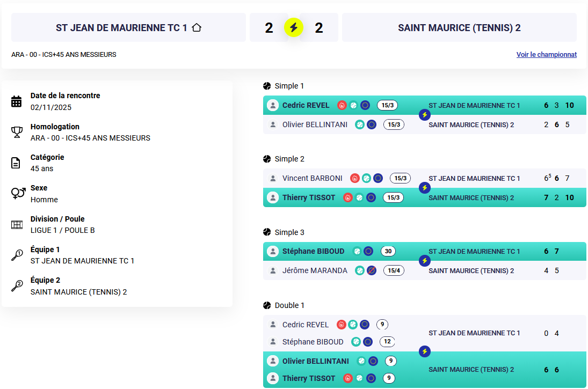Open the SAINT MAURICE (TENNIS) 2 team header
Viewport: 588px width, 389px height.
pos(459,28)
